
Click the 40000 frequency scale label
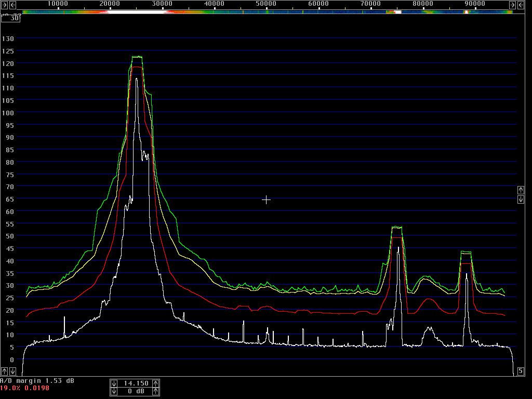[x=214, y=4]
